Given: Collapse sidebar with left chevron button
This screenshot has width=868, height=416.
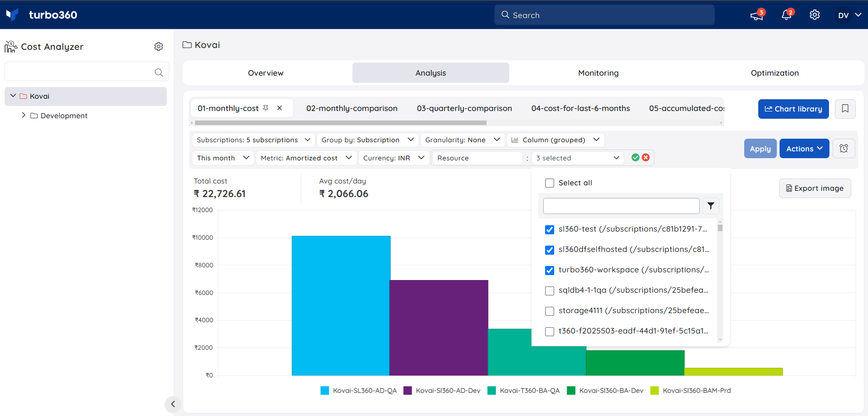Looking at the screenshot, I should click(173, 404).
